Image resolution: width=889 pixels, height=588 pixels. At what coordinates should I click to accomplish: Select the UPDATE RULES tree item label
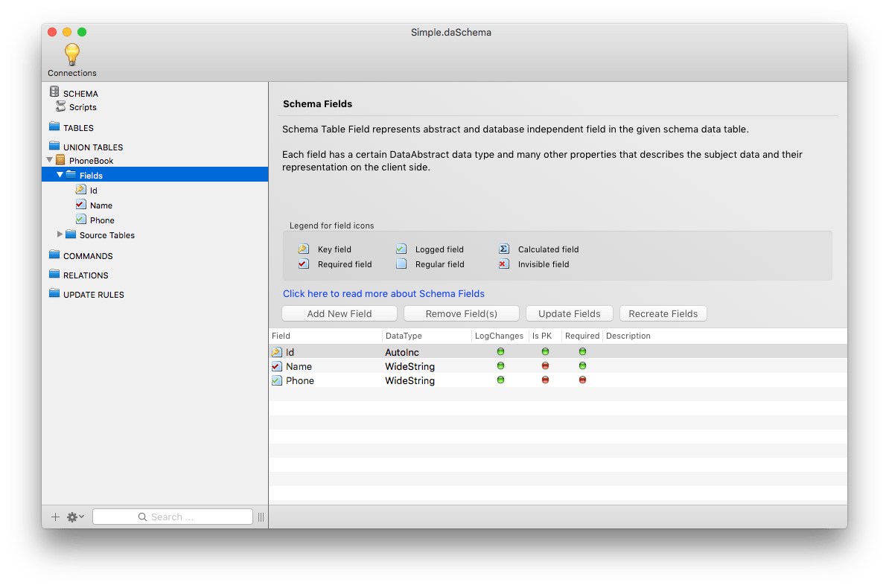pyautogui.click(x=94, y=294)
